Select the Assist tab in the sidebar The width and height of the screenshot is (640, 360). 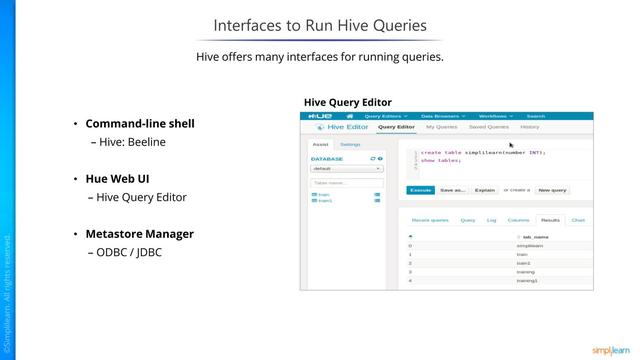(320, 144)
